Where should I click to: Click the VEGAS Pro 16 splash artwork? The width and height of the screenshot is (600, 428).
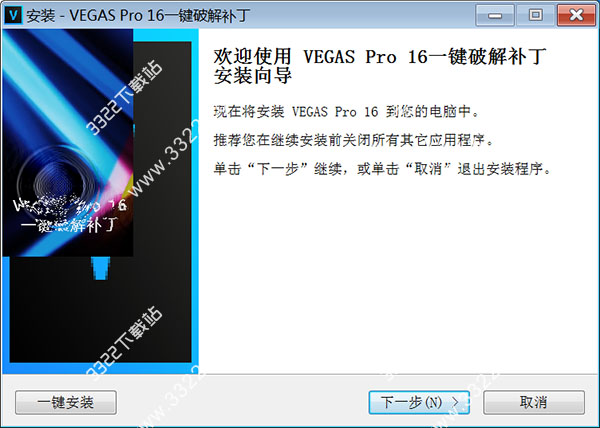68,143
